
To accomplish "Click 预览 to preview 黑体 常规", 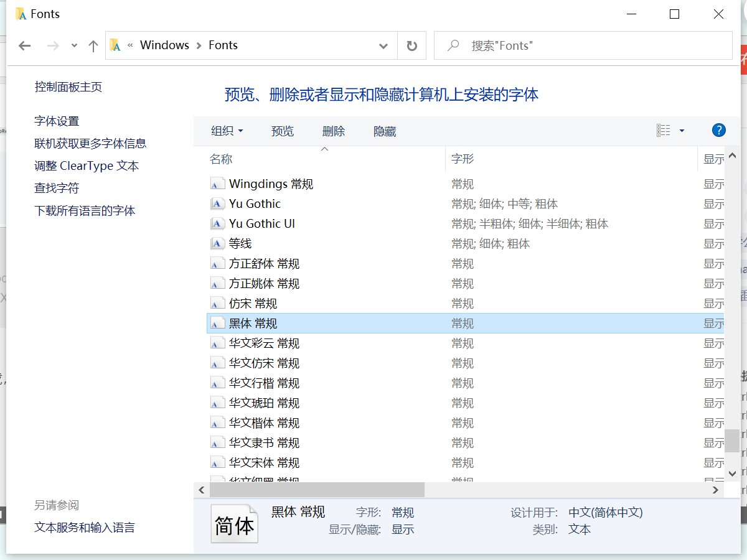I will tap(282, 131).
